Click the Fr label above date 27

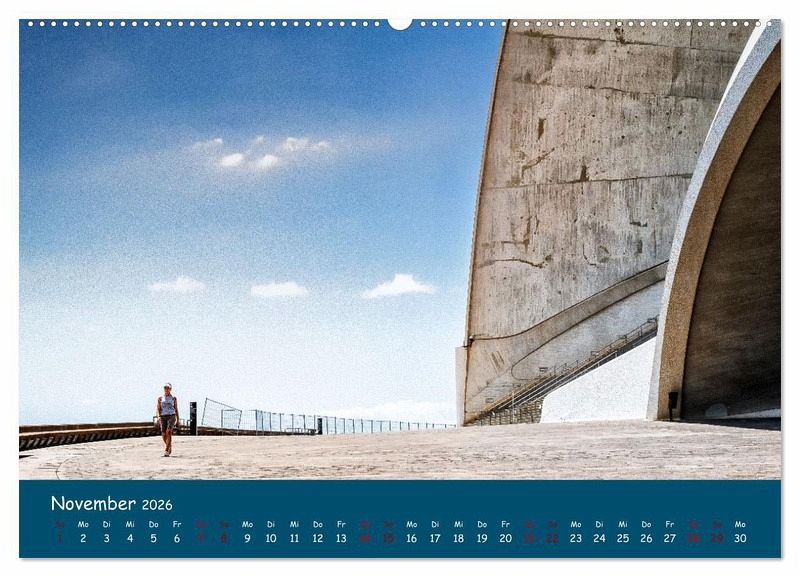click(x=670, y=524)
